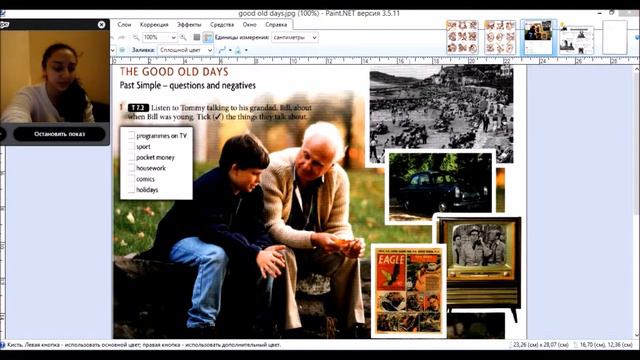Tick the comics checkbox
The width and height of the screenshot is (640, 360).
coord(131,179)
